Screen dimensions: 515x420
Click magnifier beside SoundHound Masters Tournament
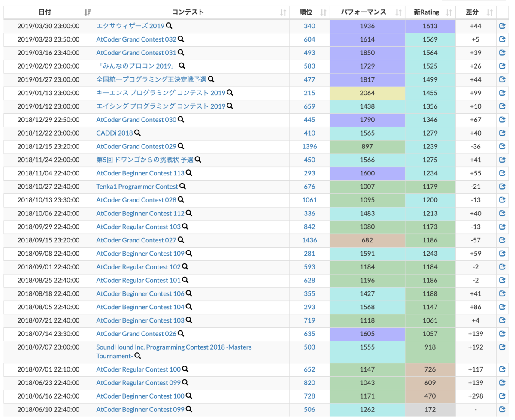[x=138, y=356]
